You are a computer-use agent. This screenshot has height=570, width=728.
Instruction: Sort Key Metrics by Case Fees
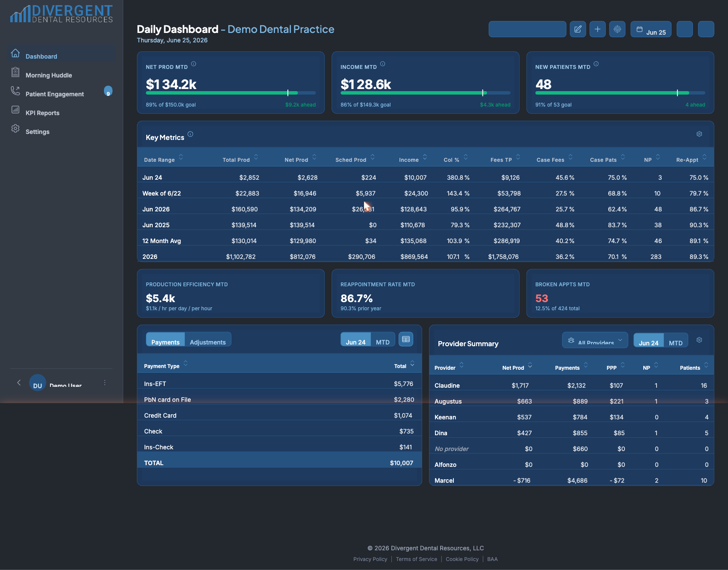pos(555,159)
